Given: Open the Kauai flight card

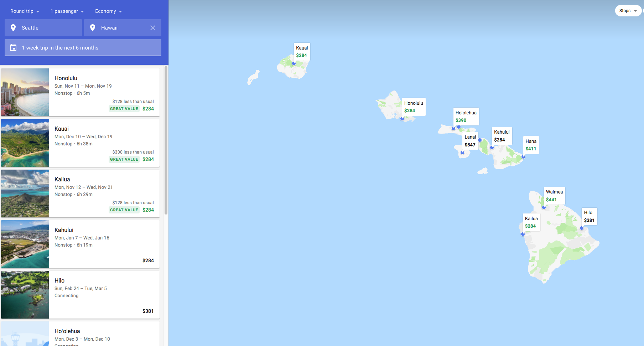Looking at the screenshot, I should coord(80,143).
